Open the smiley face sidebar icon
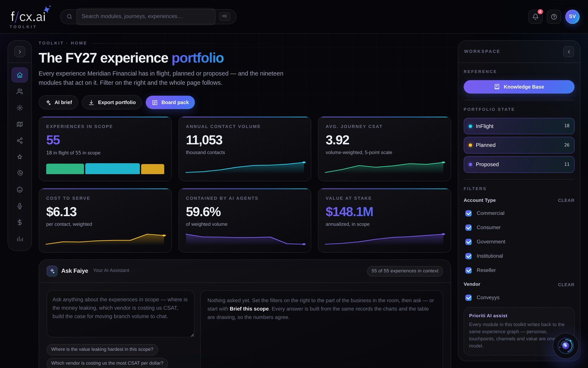 (x=20, y=190)
